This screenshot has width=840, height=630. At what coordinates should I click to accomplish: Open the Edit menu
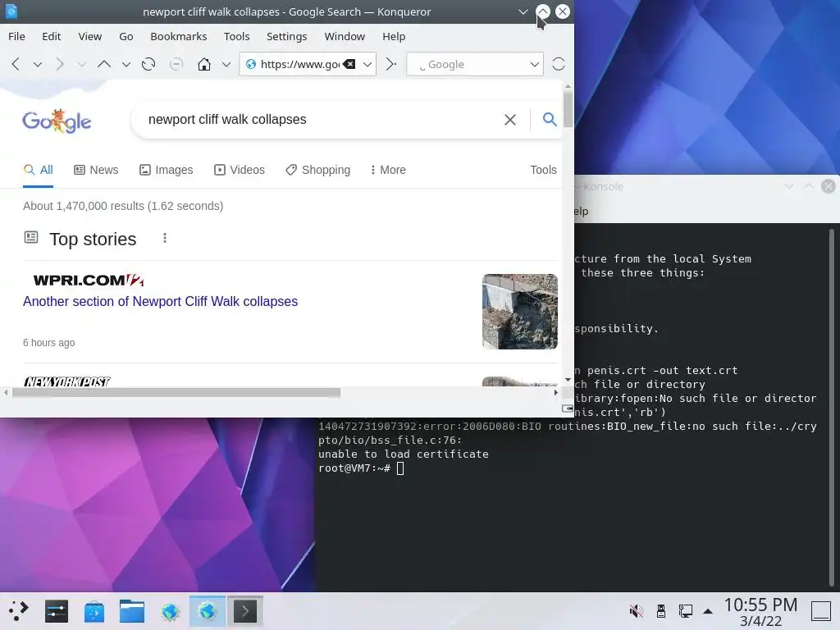(52, 36)
